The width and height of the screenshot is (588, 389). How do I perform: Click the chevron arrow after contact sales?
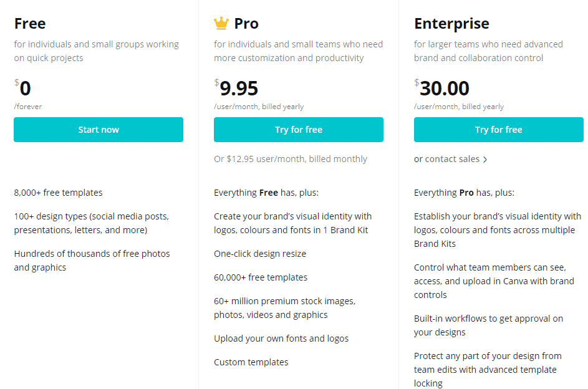(485, 160)
